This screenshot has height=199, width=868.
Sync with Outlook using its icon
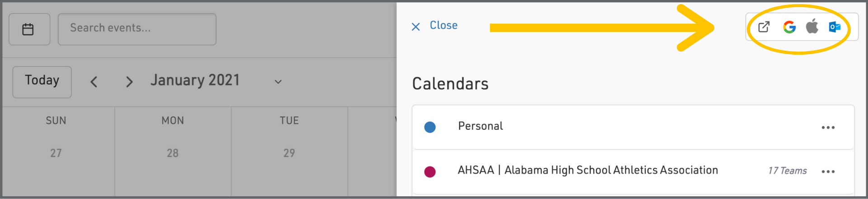[x=835, y=27]
